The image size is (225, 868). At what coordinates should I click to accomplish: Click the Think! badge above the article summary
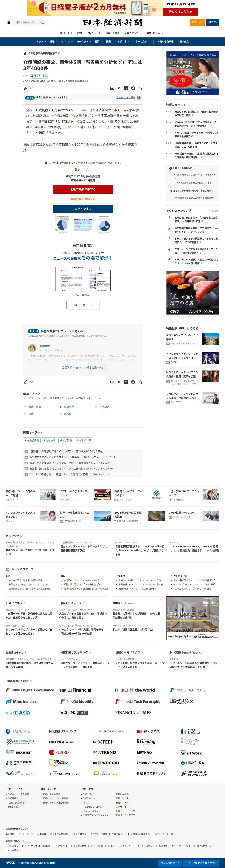coord(30,98)
